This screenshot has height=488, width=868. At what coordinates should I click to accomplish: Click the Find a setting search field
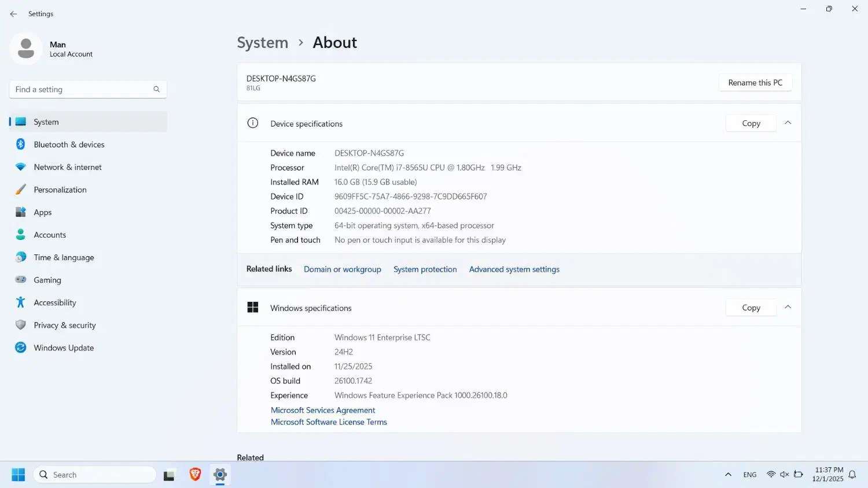pyautogui.click(x=81, y=89)
